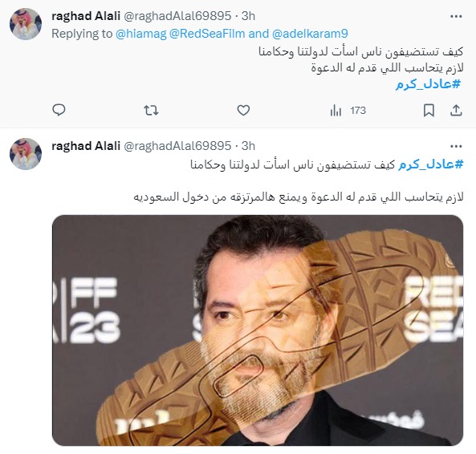Visit the @RedSeaFilm mention link
Image resolution: width=476 pixels, height=454 pixels.
(207, 34)
